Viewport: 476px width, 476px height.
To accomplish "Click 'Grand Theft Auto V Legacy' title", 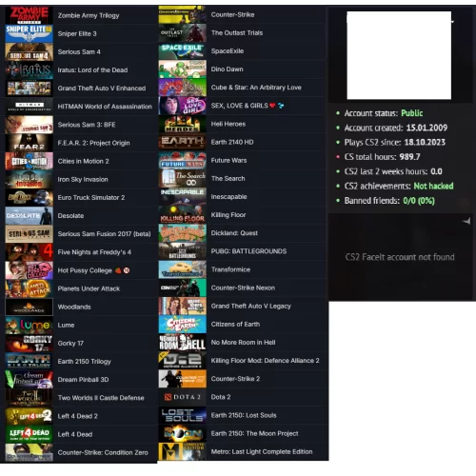I will (x=250, y=307).
